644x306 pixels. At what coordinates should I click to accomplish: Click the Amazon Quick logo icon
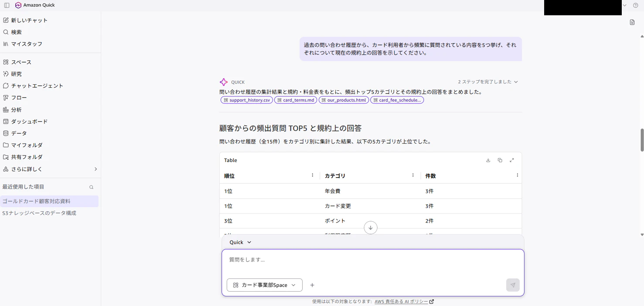coord(18,5)
